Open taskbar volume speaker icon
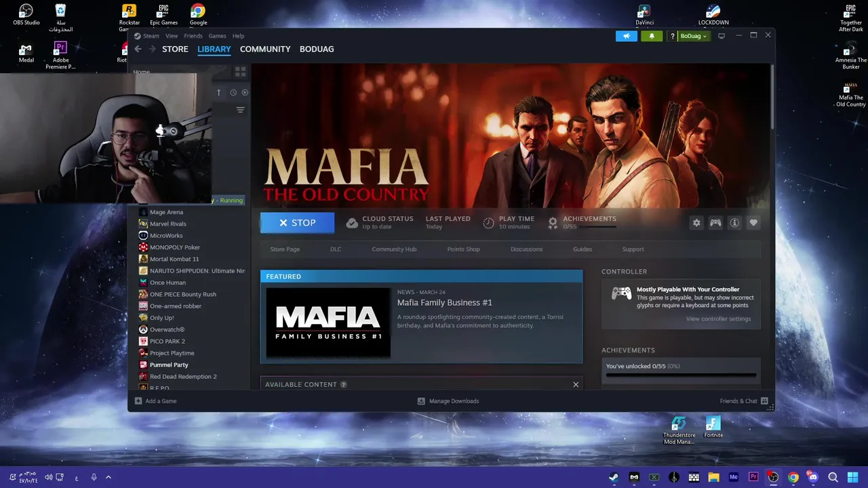 coord(49,477)
